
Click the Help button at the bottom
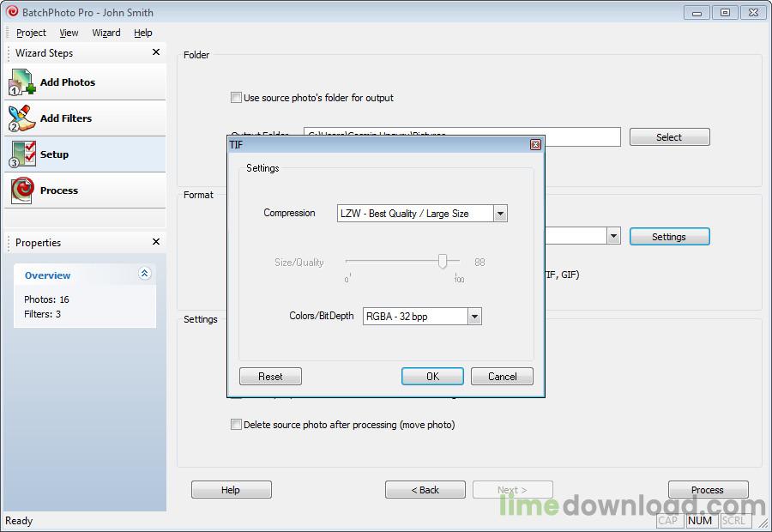click(231, 490)
